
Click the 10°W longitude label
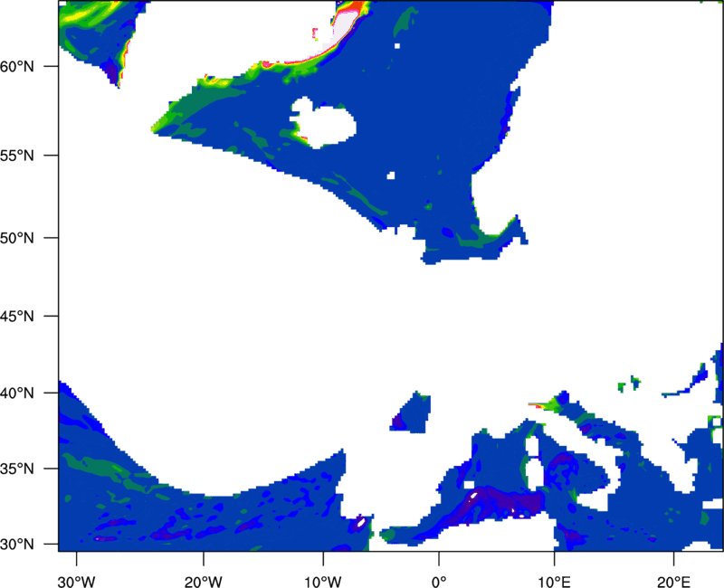323,582
